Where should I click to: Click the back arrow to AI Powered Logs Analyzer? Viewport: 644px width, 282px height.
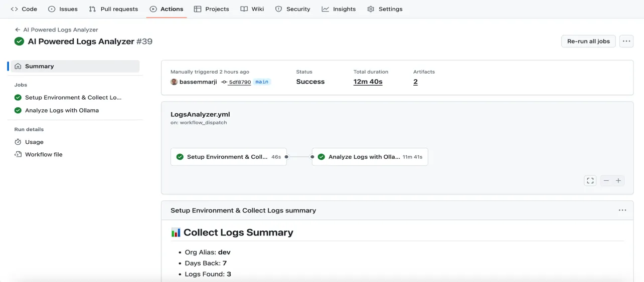(18, 30)
